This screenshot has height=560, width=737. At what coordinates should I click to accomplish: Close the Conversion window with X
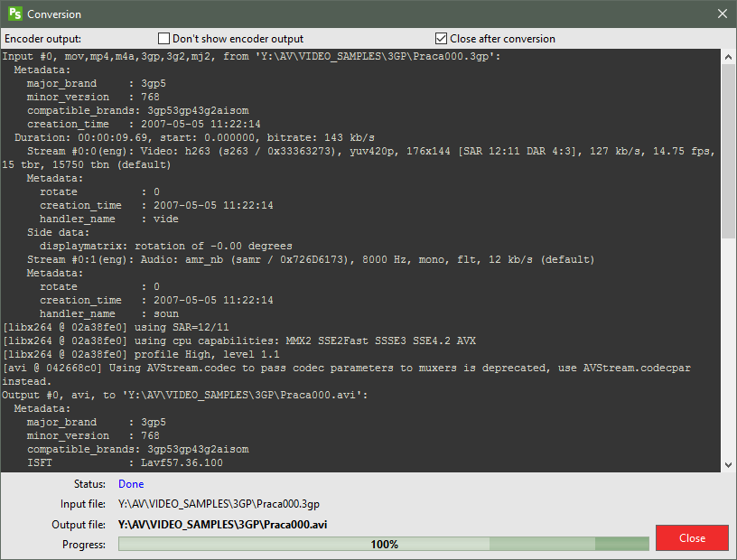pos(723,14)
